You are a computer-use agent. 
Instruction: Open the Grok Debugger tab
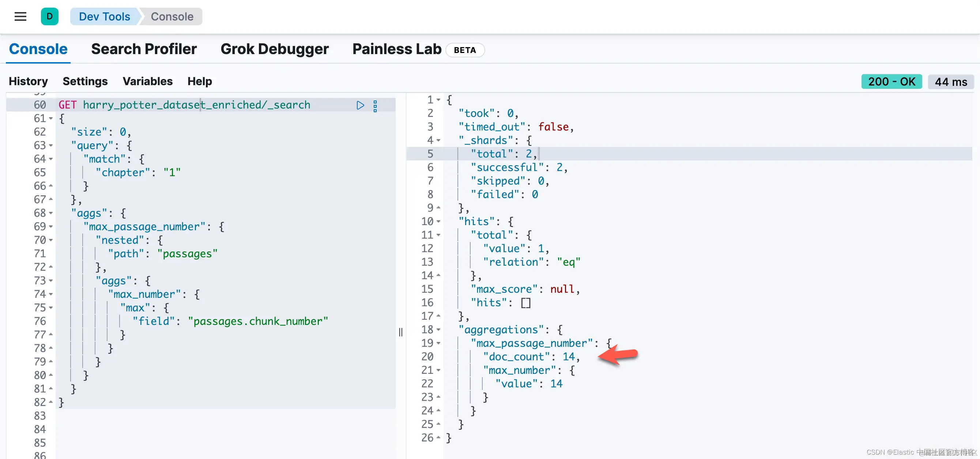[274, 49]
